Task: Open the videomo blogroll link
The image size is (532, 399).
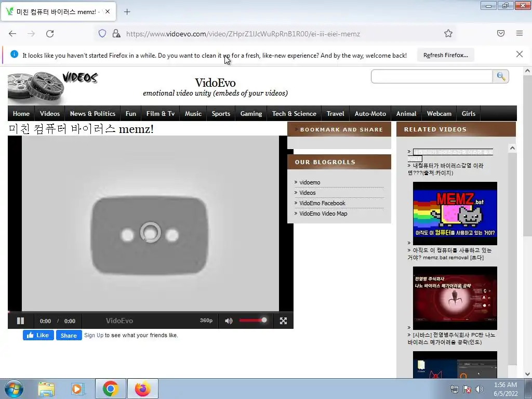Action: (x=310, y=182)
